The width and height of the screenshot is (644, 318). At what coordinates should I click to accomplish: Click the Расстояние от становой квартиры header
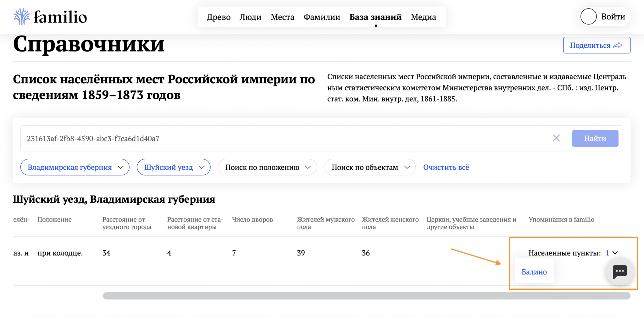click(x=195, y=223)
